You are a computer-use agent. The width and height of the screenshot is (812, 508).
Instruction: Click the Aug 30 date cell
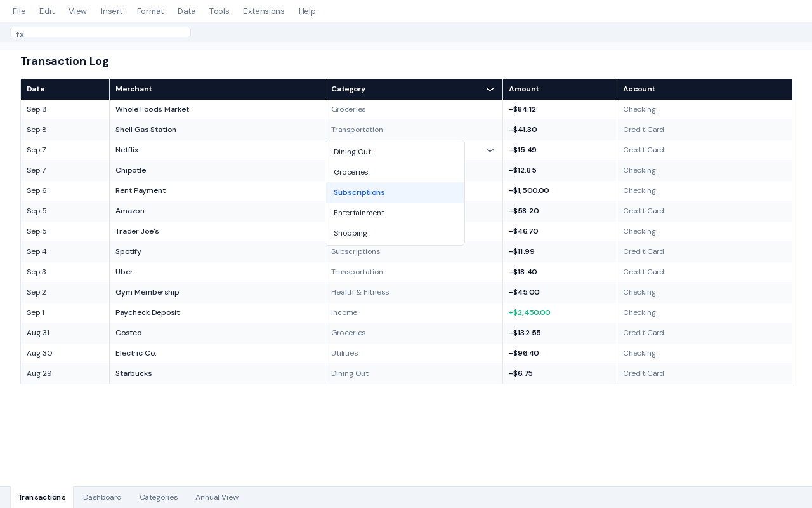[x=65, y=354]
